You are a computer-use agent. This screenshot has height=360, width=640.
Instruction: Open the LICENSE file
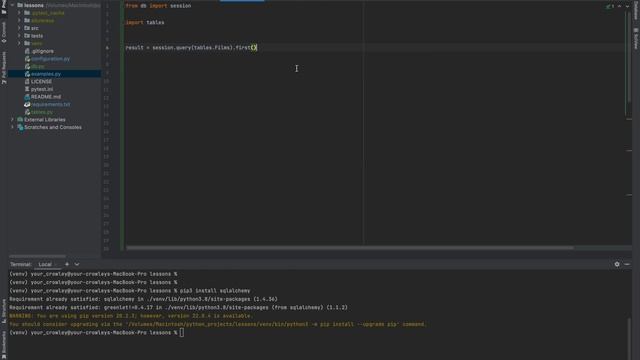pos(41,82)
